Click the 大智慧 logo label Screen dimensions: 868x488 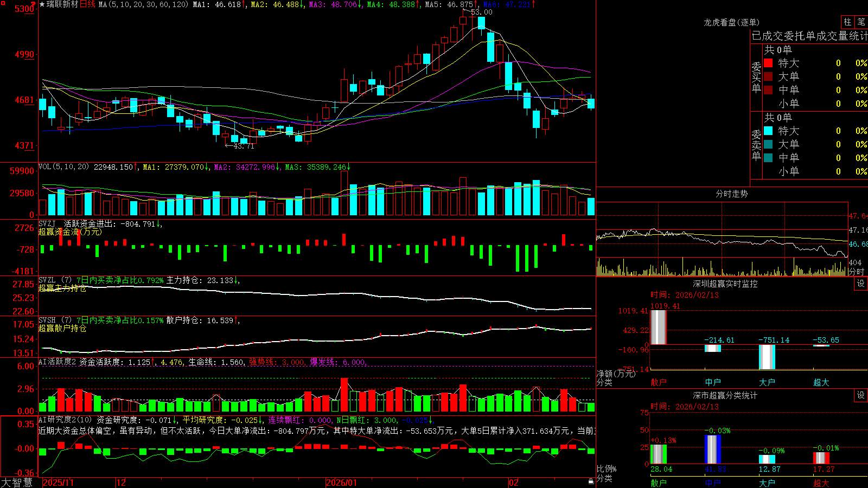click(x=17, y=483)
